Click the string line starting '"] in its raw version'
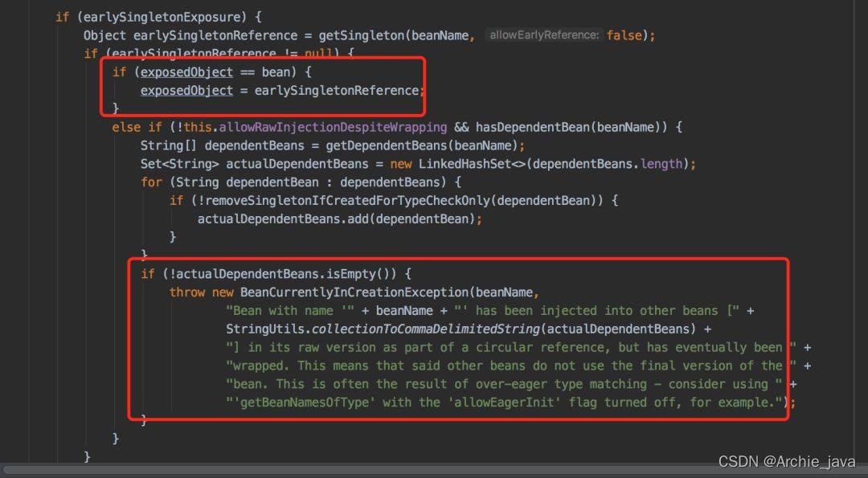Image resolution: width=868 pixels, height=478 pixels. pos(511,347)
